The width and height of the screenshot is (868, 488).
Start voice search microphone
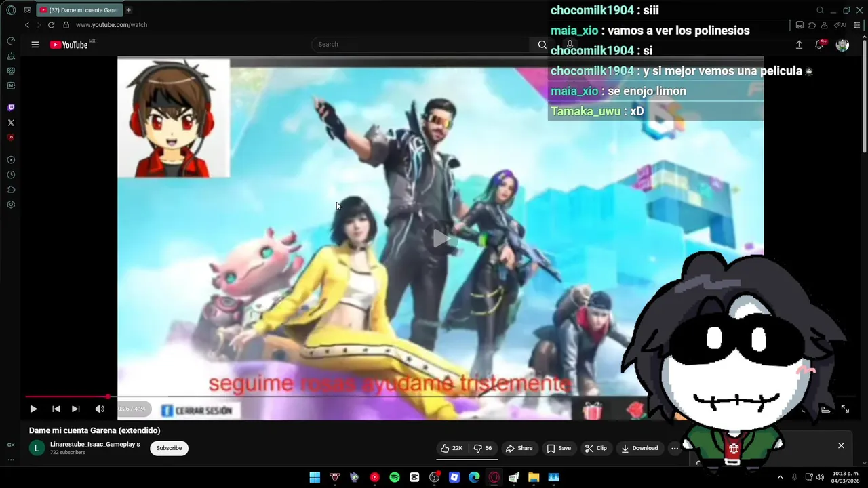click(570, 44)
